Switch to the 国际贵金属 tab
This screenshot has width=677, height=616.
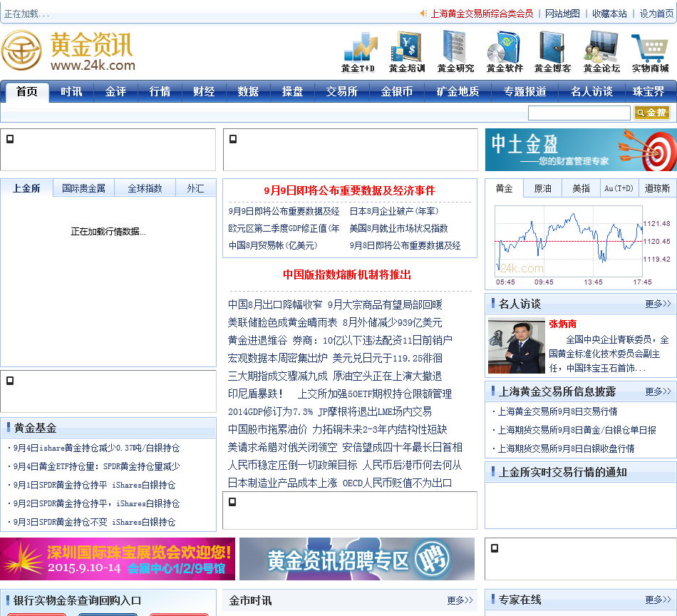coord(83,188)
